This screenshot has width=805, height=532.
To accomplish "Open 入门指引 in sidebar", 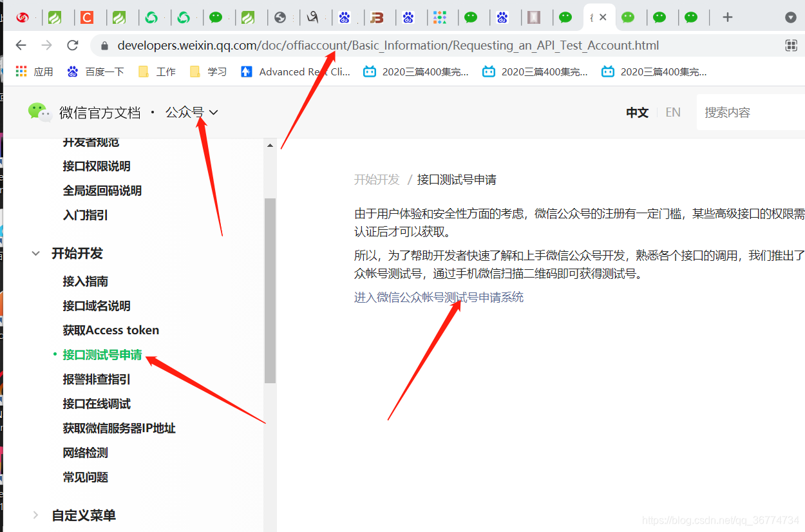I will tap(85, 215).
